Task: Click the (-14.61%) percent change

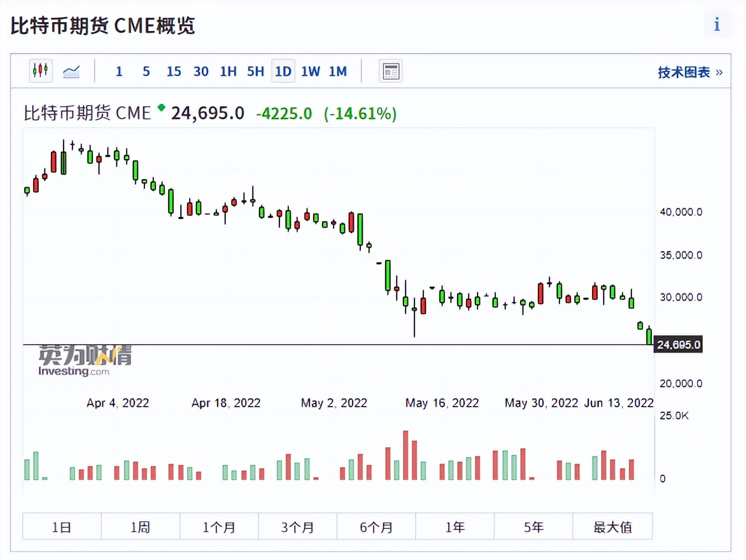Action: click(x=360, y=114)
